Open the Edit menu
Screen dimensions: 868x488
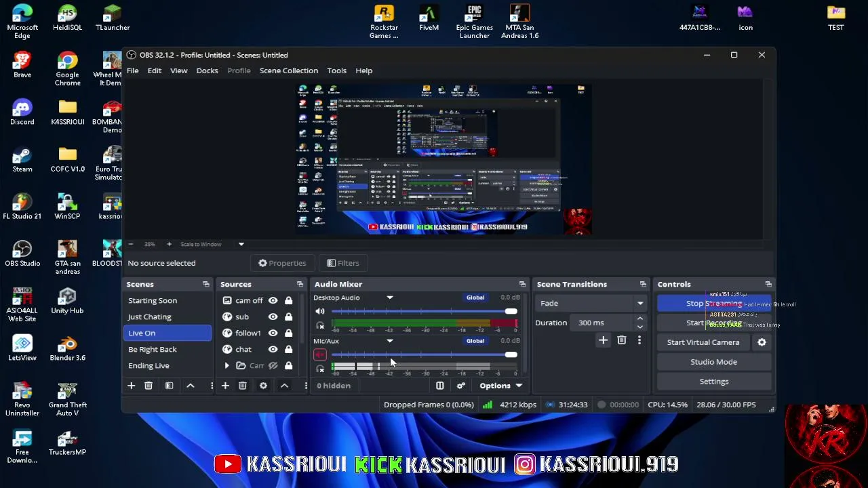[x=155, y=70]
